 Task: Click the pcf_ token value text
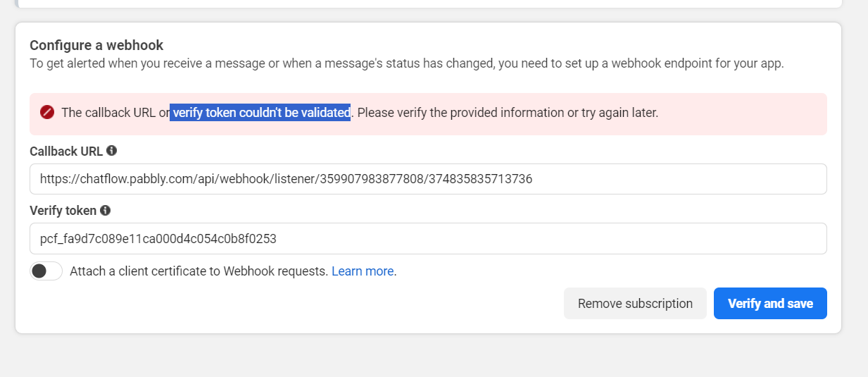[158, 239]
